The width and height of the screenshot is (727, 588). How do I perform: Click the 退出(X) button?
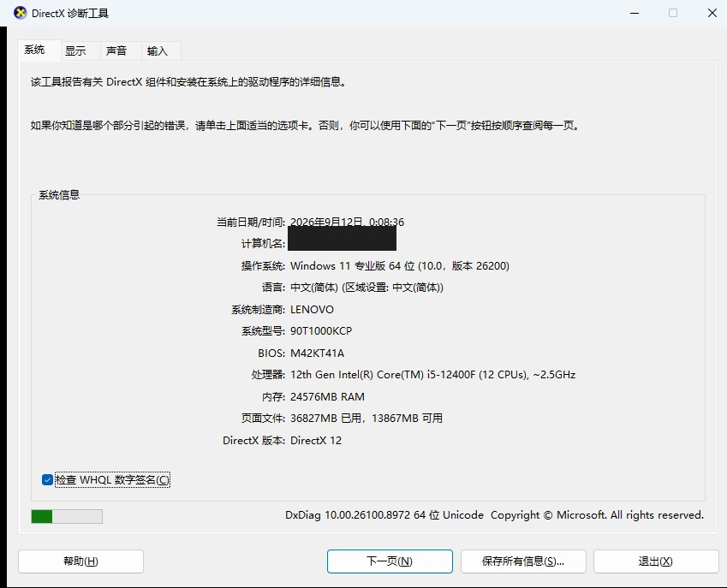[656, 561]
